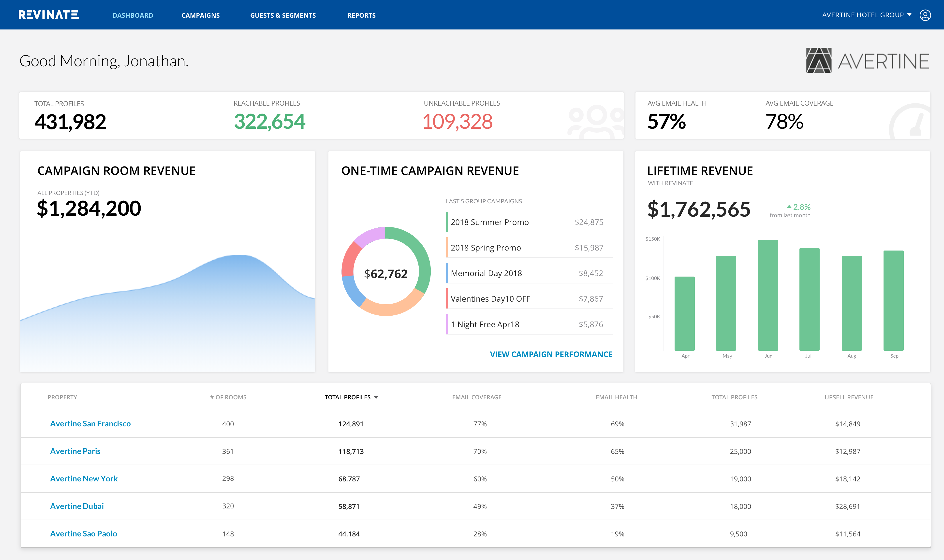The image size is (944, 560).
Task: Sort by Total Profiles column arrow
Action: pos(376,397)
